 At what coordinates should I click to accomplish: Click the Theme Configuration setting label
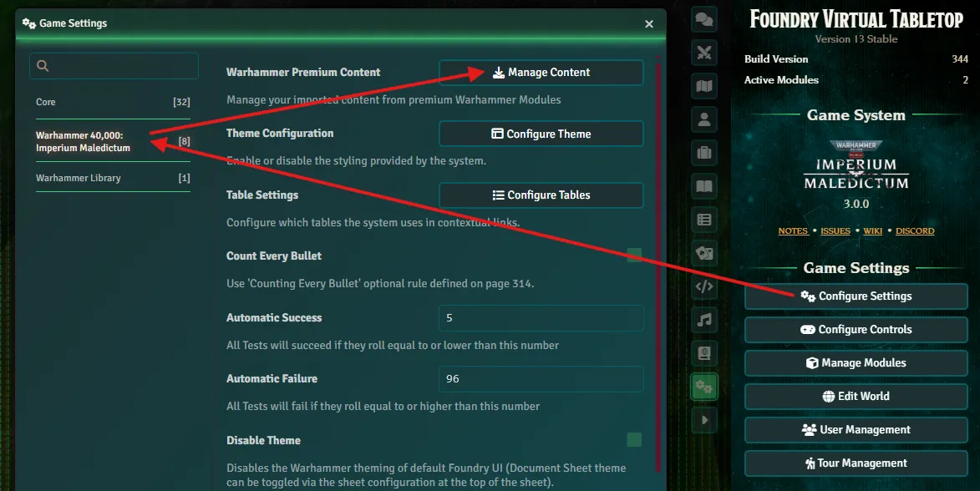(x=280, y=133)
